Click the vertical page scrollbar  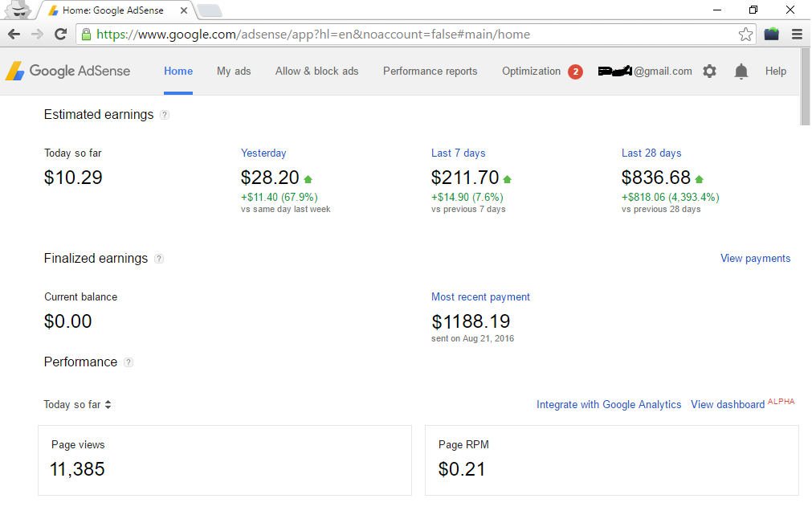[x=806, y=87]
